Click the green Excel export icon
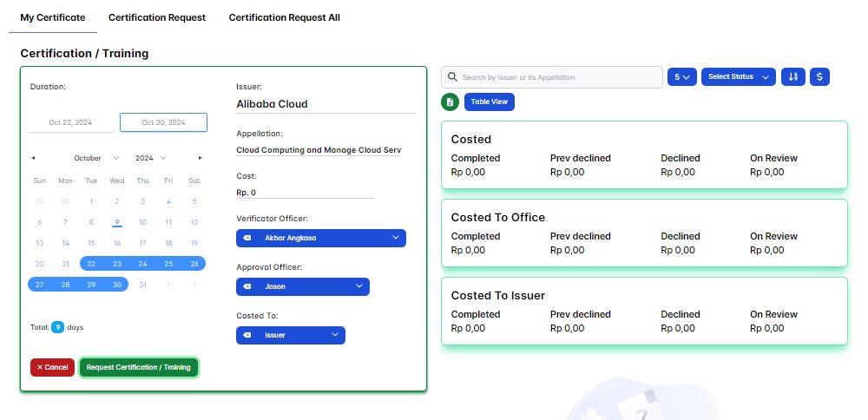The height and width of the screenshot is (420, 868). coord(450,102)
